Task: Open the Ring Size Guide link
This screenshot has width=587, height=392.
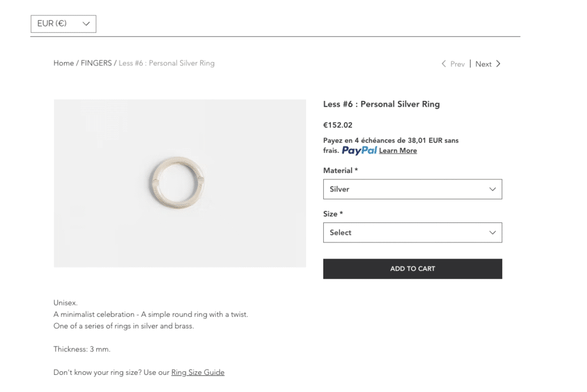Action: pos(197,372)
